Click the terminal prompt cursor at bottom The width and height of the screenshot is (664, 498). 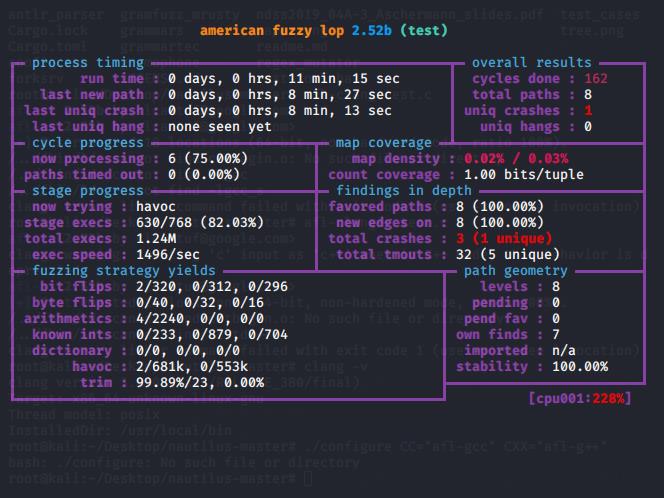pyautogui.click(x=308, y=479)
